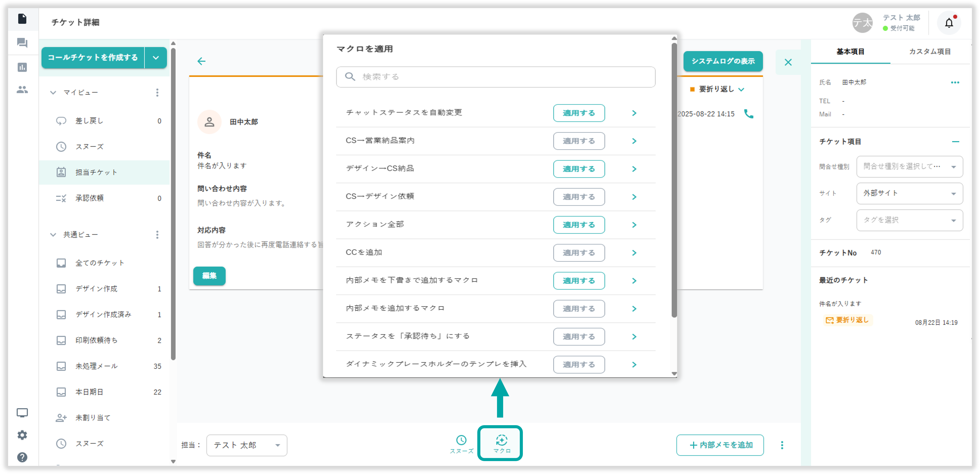Select the Assigned Tickets view

click(96, 172)
